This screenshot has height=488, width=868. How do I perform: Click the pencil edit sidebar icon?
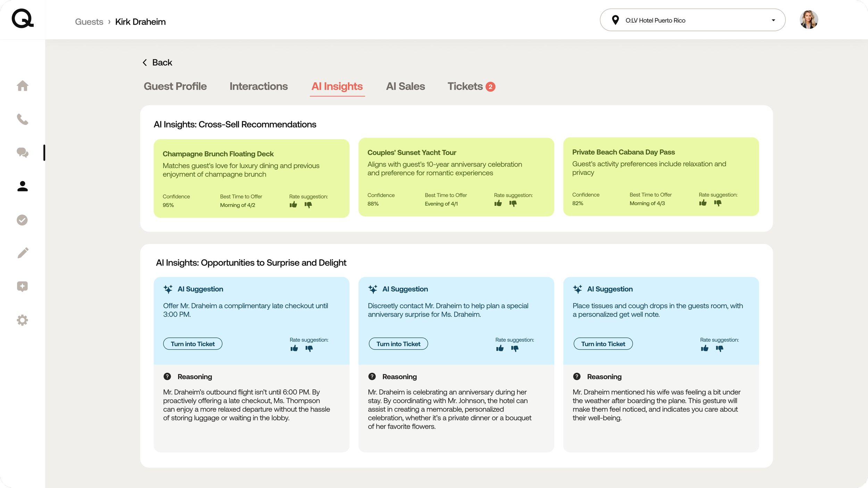[x=23, y=253]
